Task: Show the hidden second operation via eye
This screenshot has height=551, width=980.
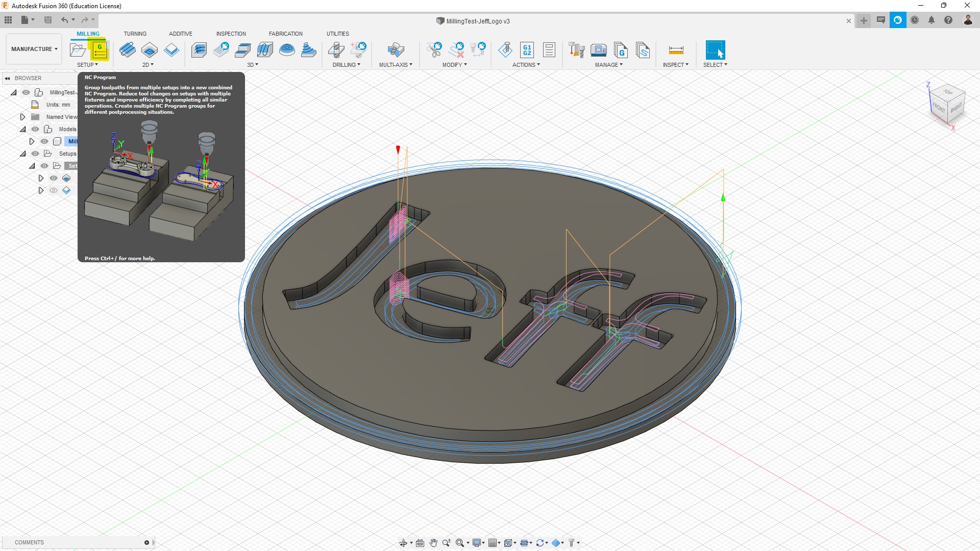Action: [54, 190]
